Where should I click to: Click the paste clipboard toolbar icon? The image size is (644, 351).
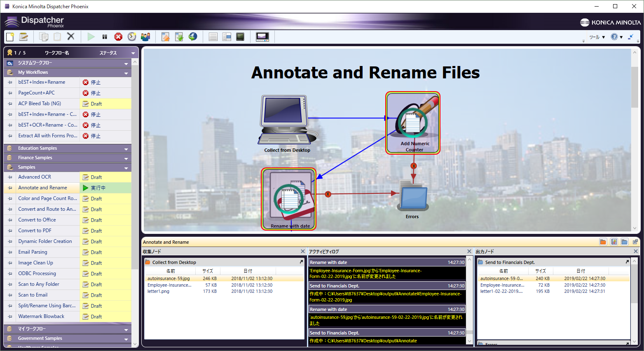[x=57, y=37]
